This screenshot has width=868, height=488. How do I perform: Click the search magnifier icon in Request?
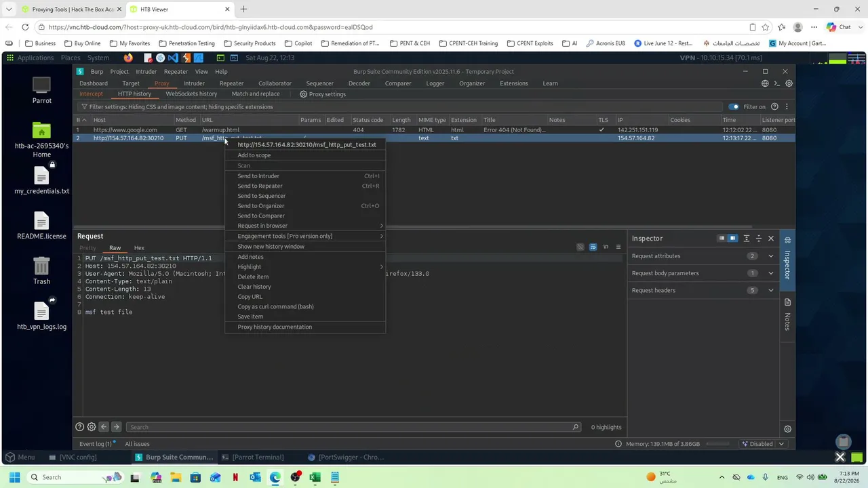(576, 427)
